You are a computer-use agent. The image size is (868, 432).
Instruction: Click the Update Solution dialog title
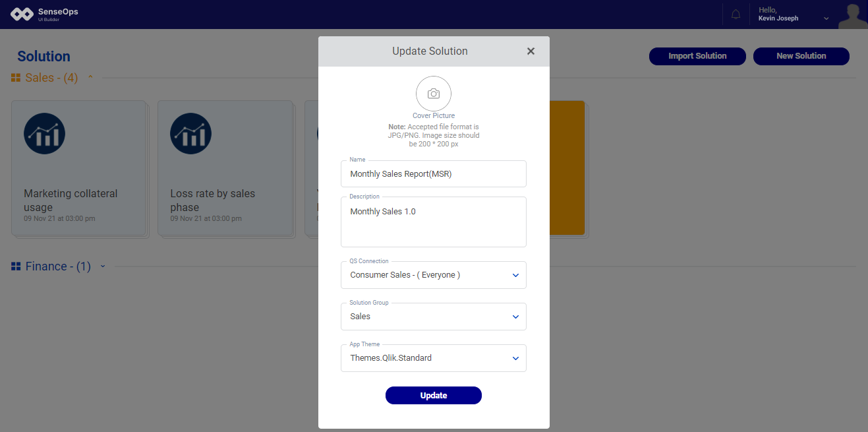(x=430, y=51)
